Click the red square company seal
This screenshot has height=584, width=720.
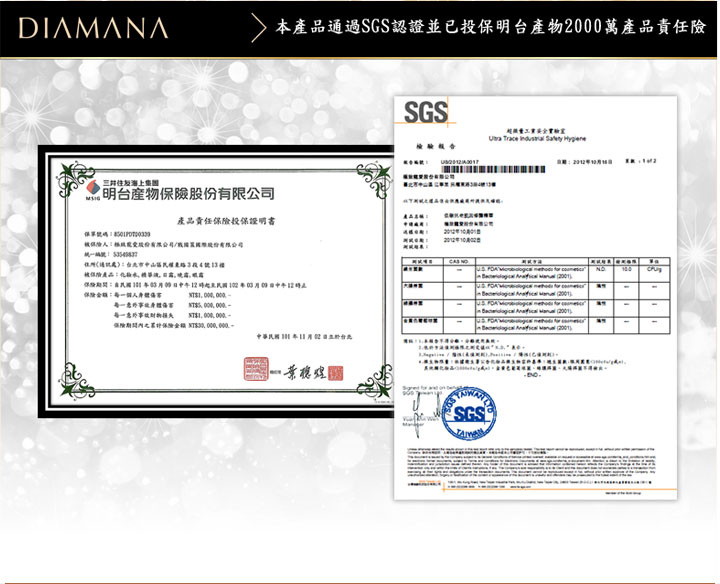(256, 369)
